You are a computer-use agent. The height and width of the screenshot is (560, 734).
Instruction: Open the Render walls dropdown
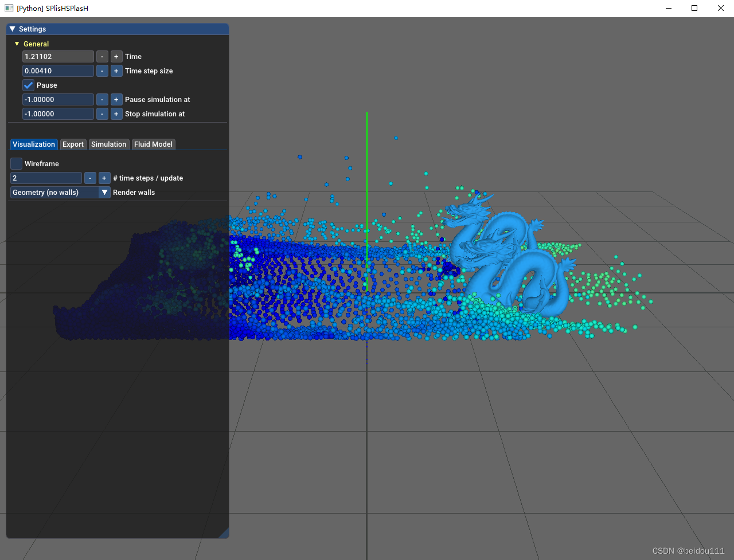[104, 192]
